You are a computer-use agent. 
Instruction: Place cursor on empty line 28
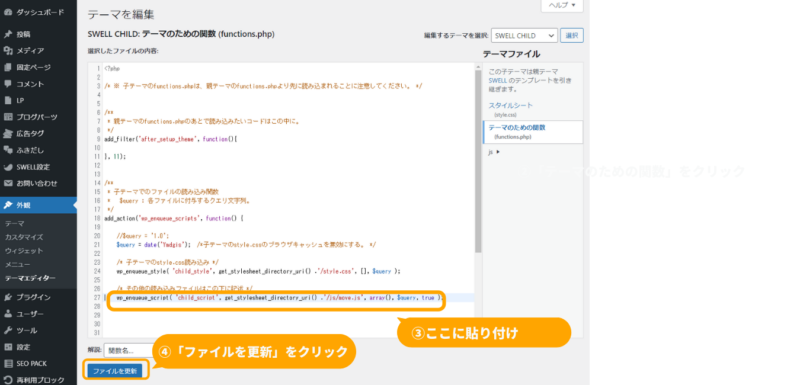click(x=288, y=306)
